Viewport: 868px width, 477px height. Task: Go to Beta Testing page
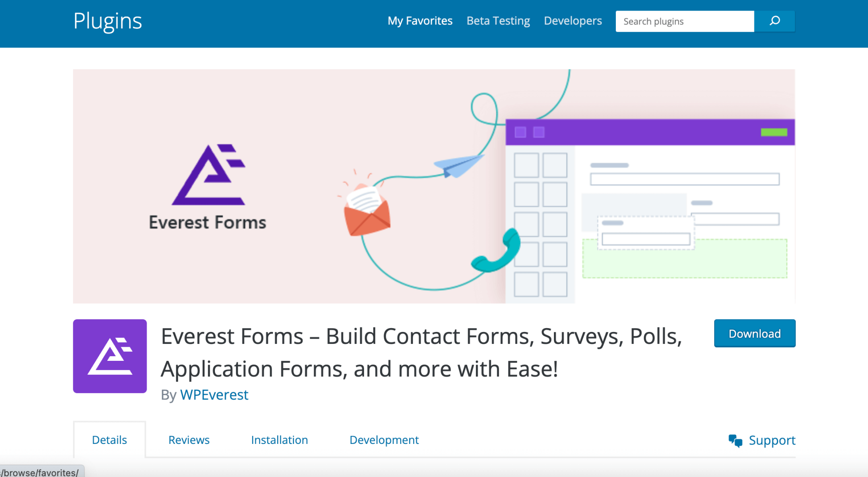click(498, 21)
